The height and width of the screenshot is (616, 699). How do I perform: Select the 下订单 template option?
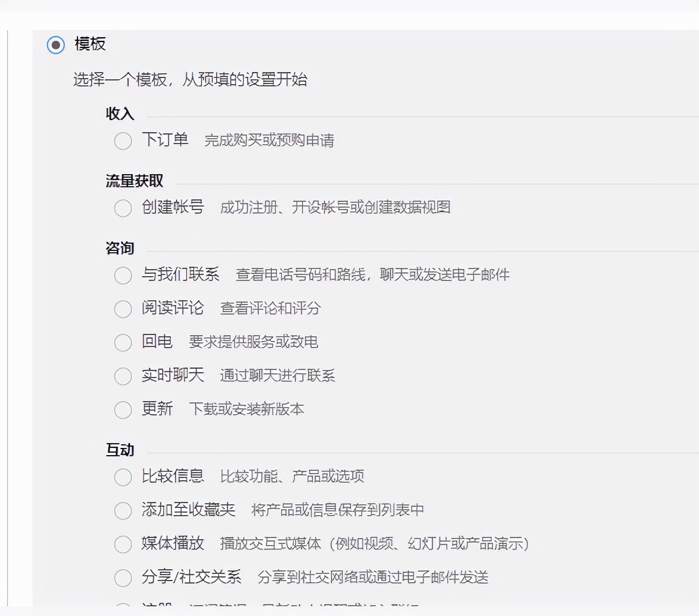click(123, 141)
